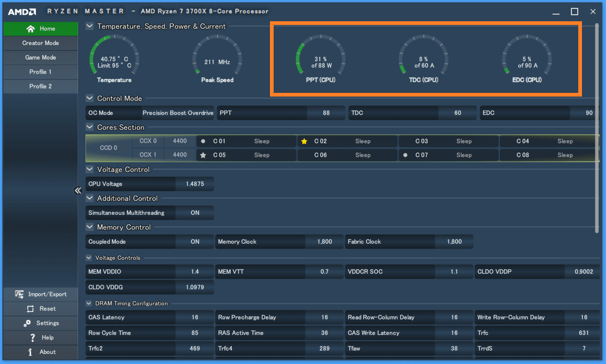Click the TDC value 60 field
The height and width of the screenshot is (364, 606).
tap(458, 113)
